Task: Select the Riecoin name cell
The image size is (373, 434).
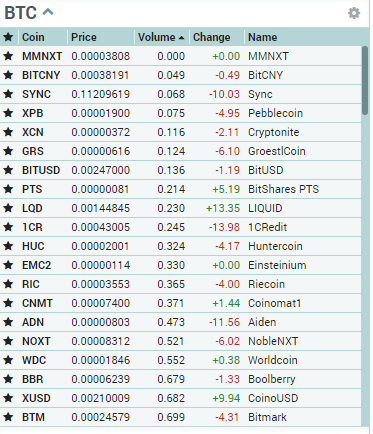Action: 266,284
